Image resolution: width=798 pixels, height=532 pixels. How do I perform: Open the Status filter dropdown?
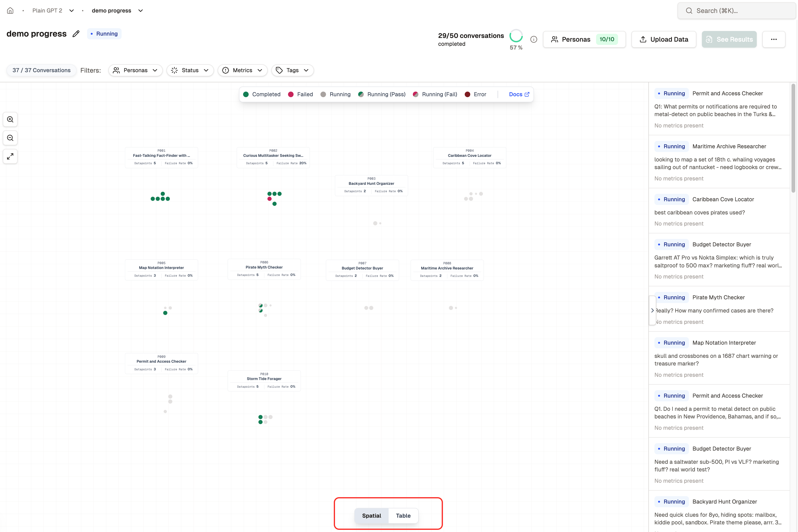coord(190,70)
